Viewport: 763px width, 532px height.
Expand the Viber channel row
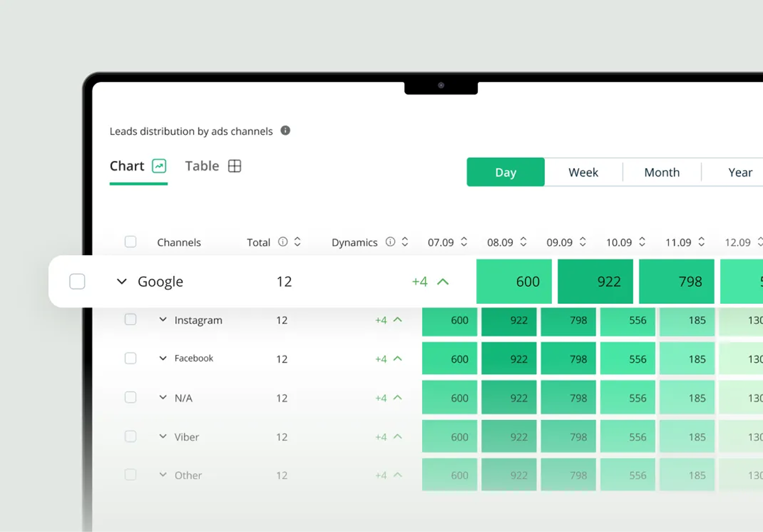point(163,436)
